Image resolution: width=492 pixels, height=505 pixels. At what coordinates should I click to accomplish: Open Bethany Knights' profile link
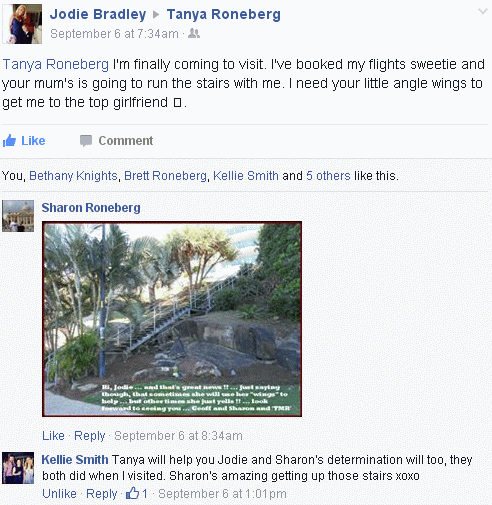(73, 176)
